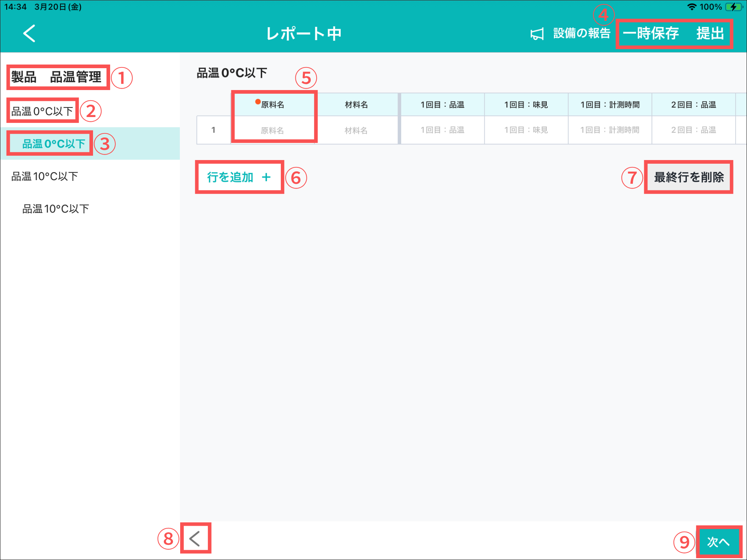Select parent section 品温10°C以下 in sidebar
Viewport: 747px width, 560px height.
(44, 176)
